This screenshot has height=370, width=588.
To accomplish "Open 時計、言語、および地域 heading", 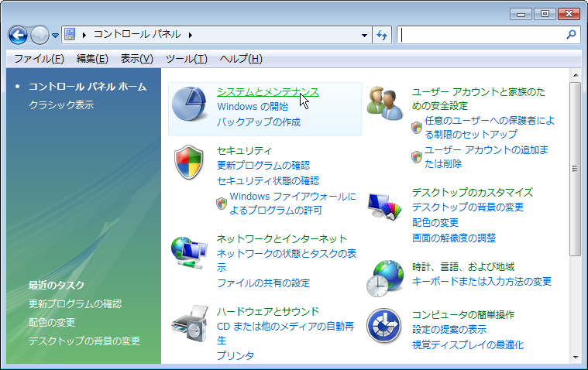I will tap(463, 267).
